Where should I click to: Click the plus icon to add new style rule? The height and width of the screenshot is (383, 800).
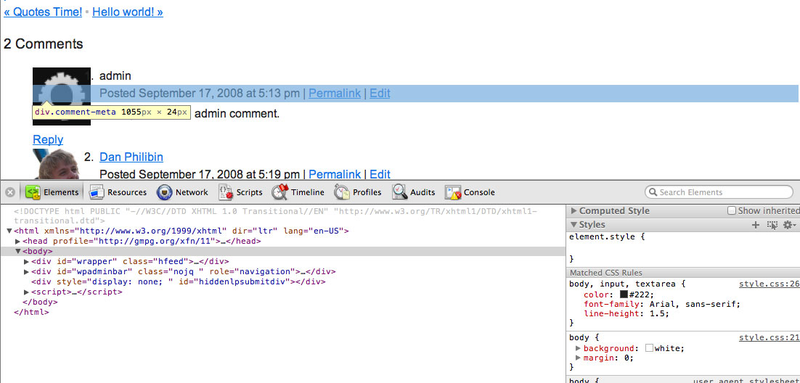pos(756,225)
